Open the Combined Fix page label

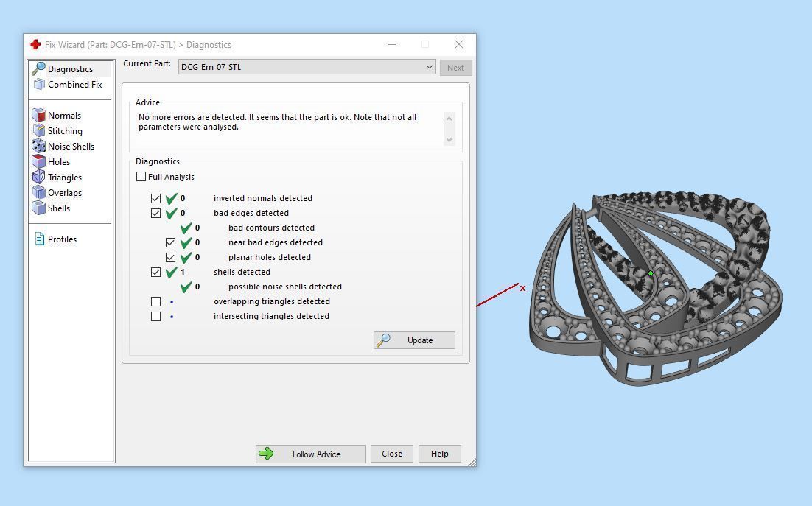[x=75, y=84]
